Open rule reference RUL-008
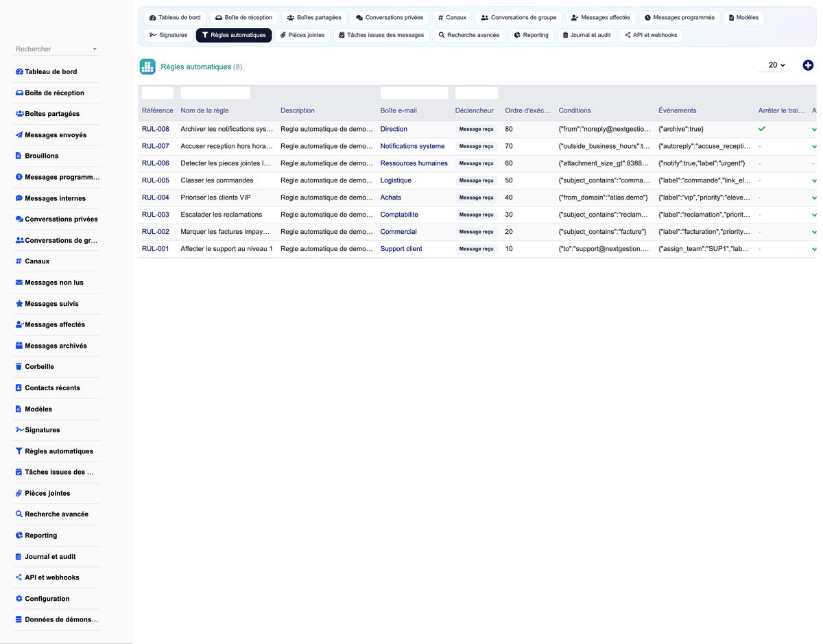Viewport: 823px width, 644px height. pyautogui.click(x=156, y=129)
